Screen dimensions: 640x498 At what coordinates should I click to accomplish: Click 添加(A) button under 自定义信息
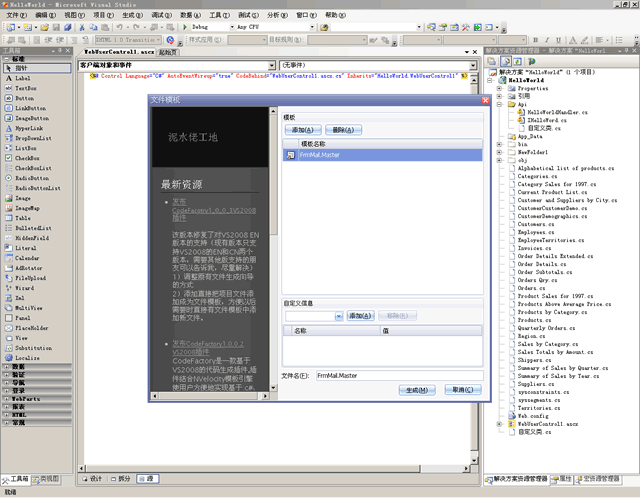click(360, 316)
